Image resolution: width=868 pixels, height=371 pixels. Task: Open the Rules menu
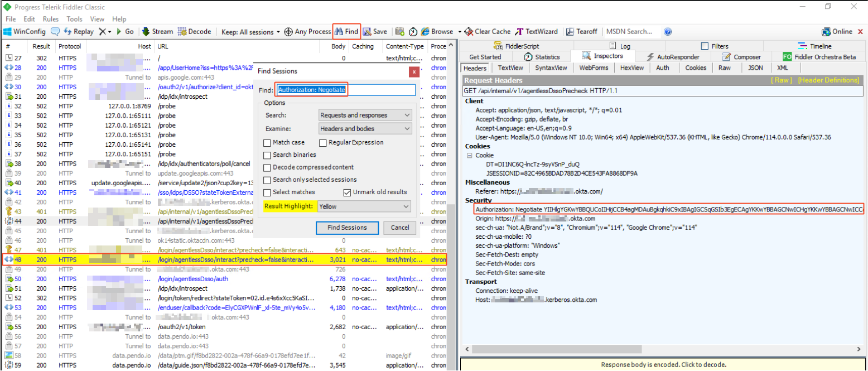(51, 19)
